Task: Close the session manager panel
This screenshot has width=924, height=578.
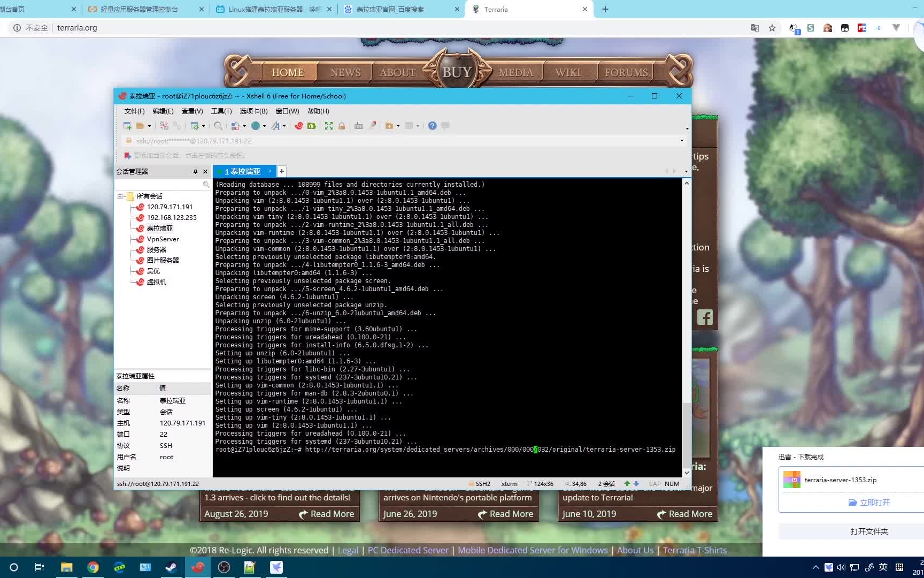Action: click(x=205, y=172)
